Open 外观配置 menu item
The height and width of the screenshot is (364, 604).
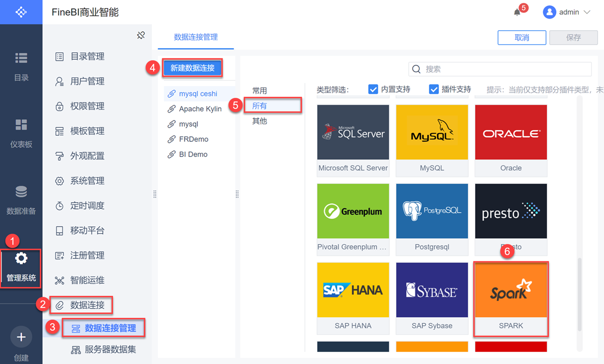(87, 156)
